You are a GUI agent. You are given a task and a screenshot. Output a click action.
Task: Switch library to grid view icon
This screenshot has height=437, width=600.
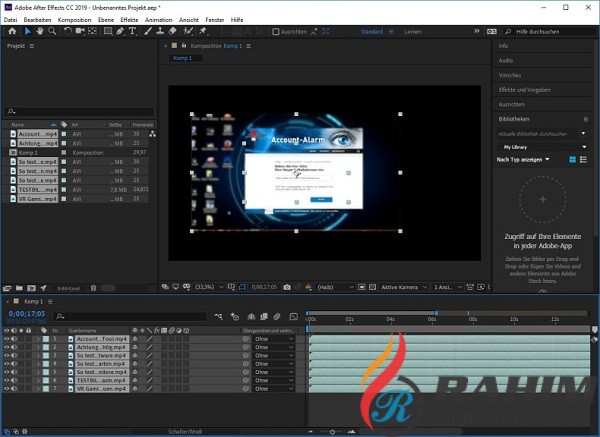[573, 159]
